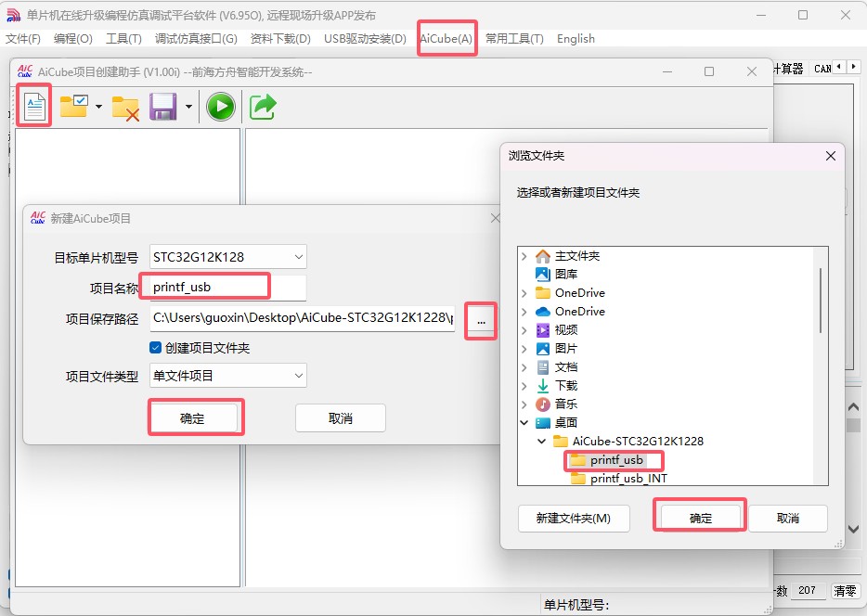The height and width of the screenshot is (616, 867).
Task: Click 确定 in the 浏览文件夹 dialog
Action: click(701, 519)
